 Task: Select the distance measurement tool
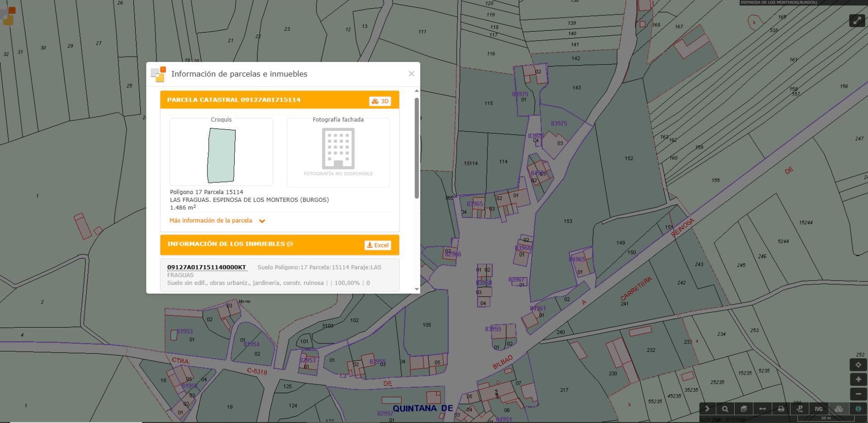(x=762, y=409)
